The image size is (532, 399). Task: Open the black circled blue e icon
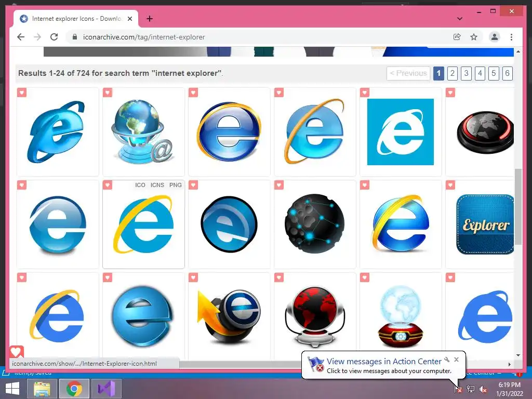(x=229, y=224)
